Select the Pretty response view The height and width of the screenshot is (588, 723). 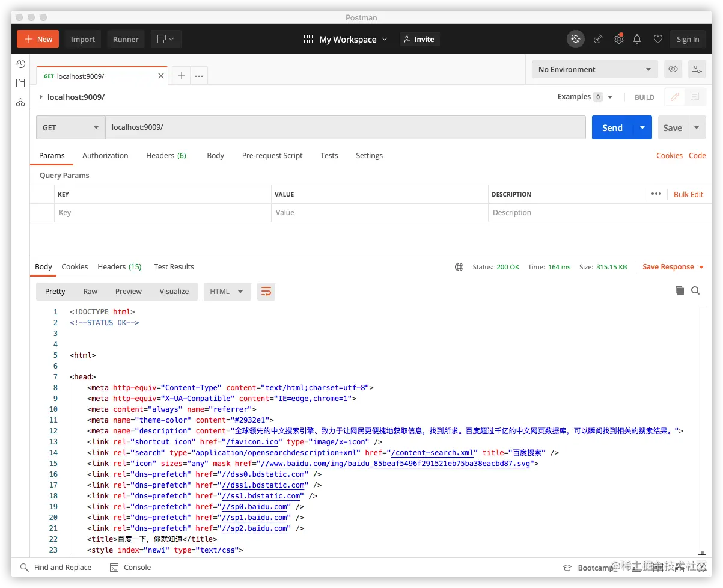coord(55,292)
